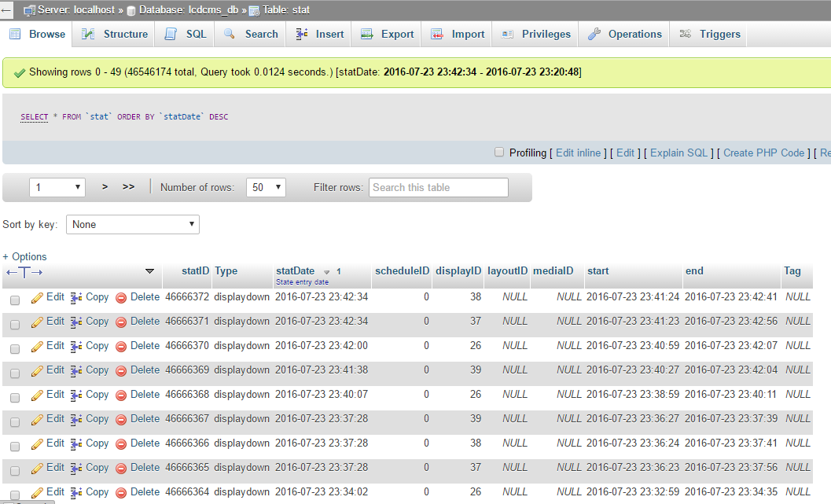Click red Delete icon for row 46666367
The width and height of the screenshot is (831, 504).
click(121, 420)
